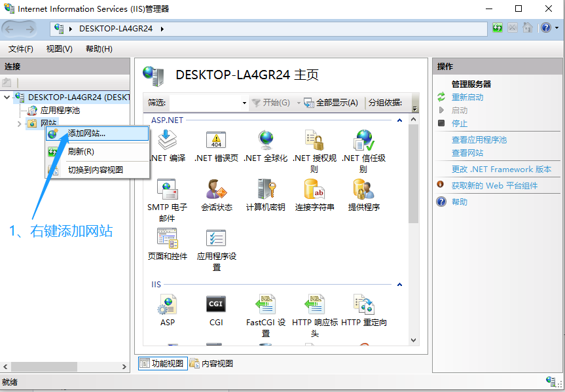Screen dimensions: 565x392
Task: Click the 帮助 link in actions pane
Action: [460, 202]
